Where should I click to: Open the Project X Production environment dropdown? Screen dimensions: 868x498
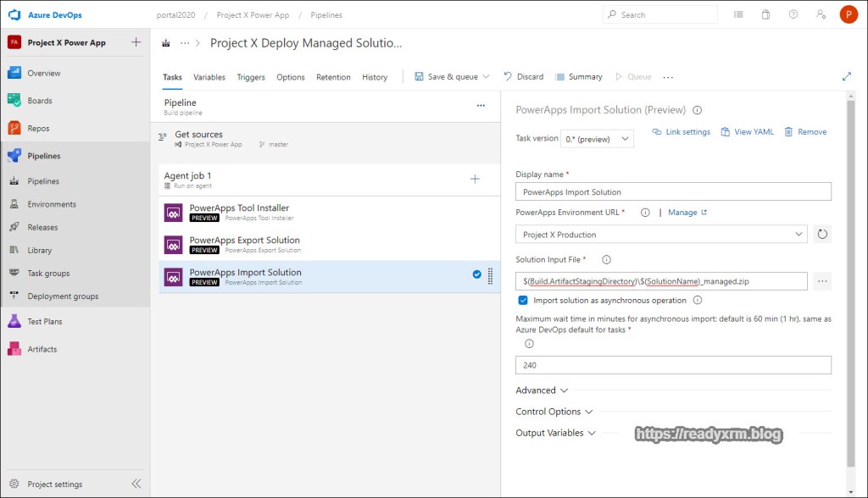coord(661,235)
